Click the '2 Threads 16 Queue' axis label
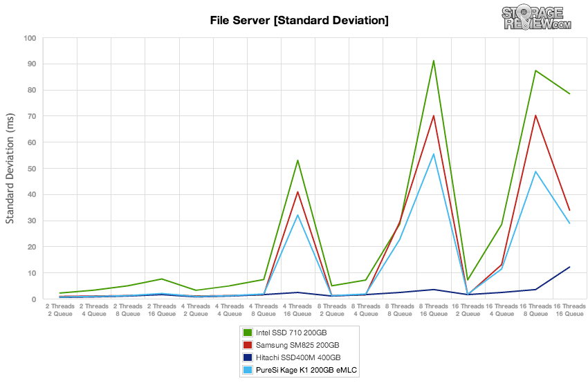Screen dimensions: 588x392 tap(162, 310)
